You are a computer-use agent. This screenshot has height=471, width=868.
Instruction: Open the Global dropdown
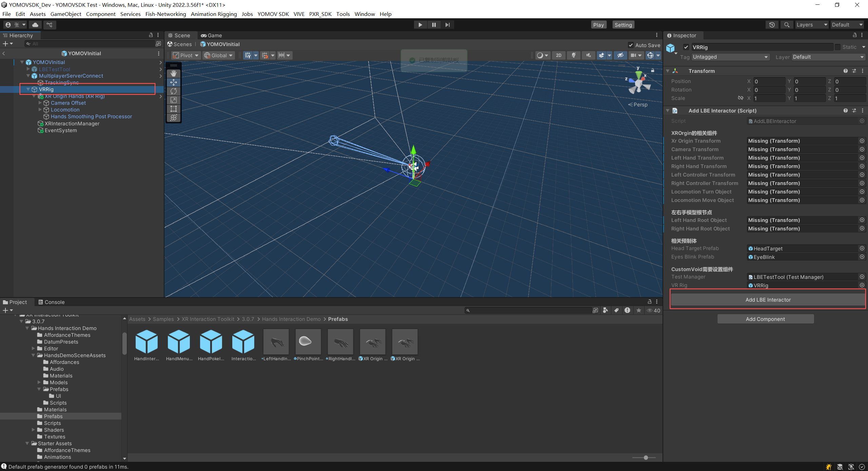219,55
